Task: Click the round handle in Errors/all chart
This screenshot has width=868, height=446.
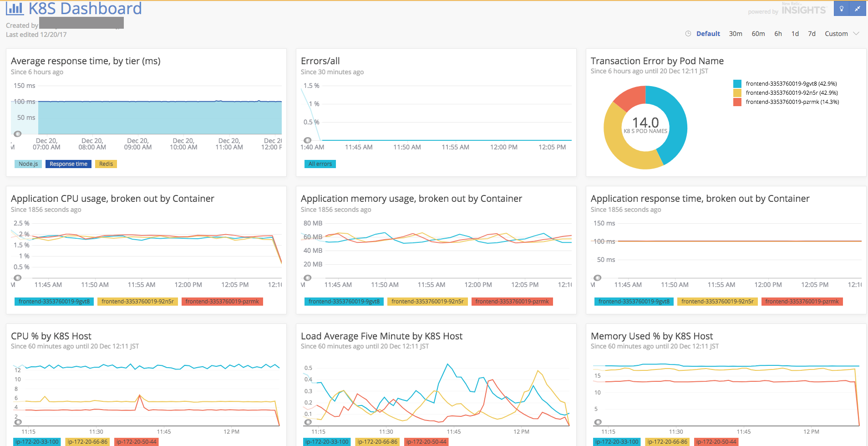Action: coord(308,140)
